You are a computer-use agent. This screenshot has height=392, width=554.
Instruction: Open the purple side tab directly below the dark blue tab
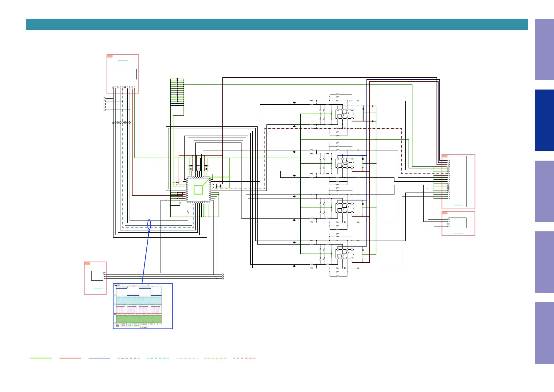544,191
